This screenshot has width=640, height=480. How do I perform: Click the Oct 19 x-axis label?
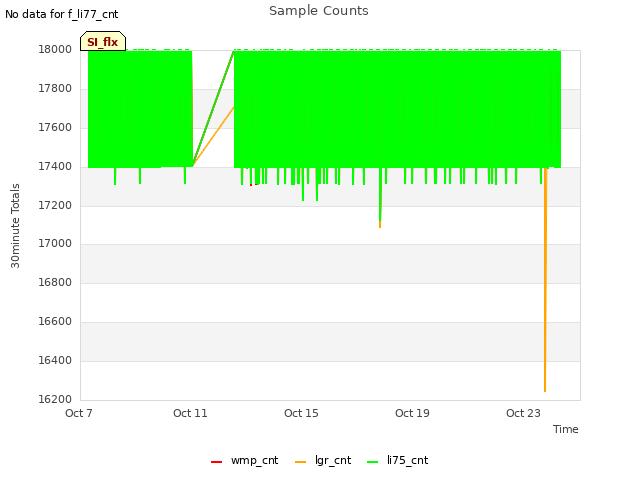click(412, 413)
